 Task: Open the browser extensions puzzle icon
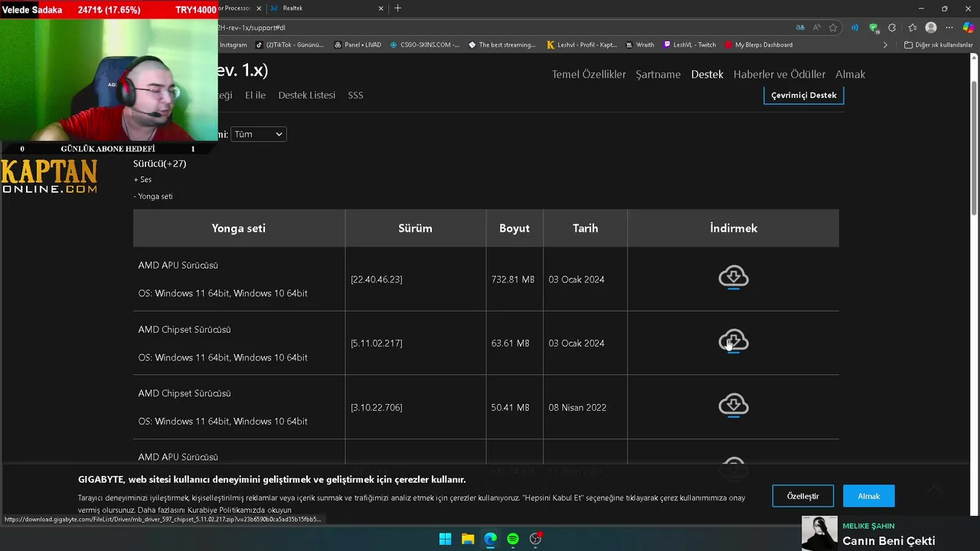pyautogui.click(x=892, y=28)
